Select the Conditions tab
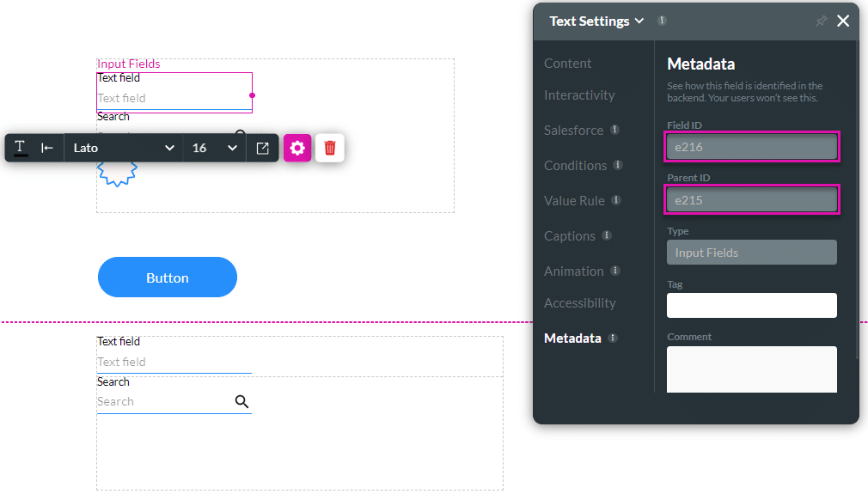Image resolution: width=868 pixels, height=500 pixels. 575,166
